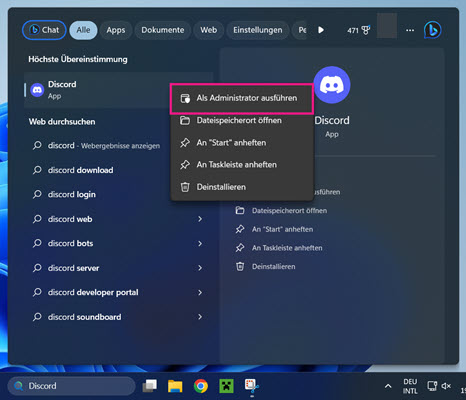This screenshot has height=400, width=466.
Task: Select 'An Taskleiste anheften' in context menu
Action: [242, 165]
